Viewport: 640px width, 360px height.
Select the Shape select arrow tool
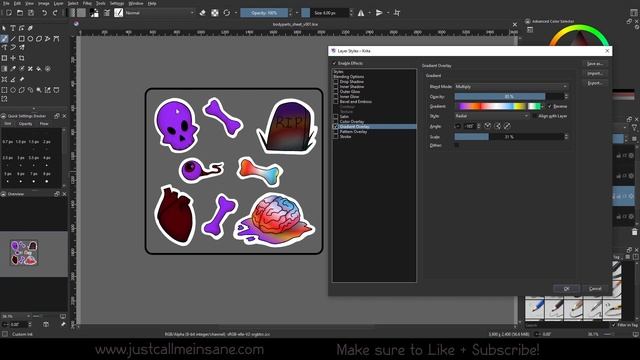4,28
